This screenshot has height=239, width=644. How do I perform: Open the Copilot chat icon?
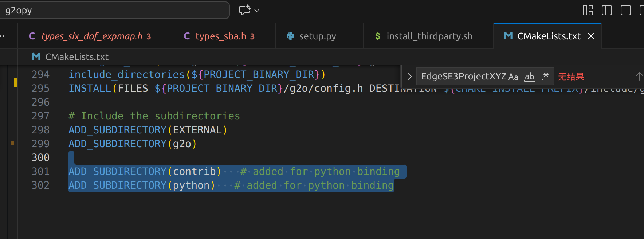244,10
